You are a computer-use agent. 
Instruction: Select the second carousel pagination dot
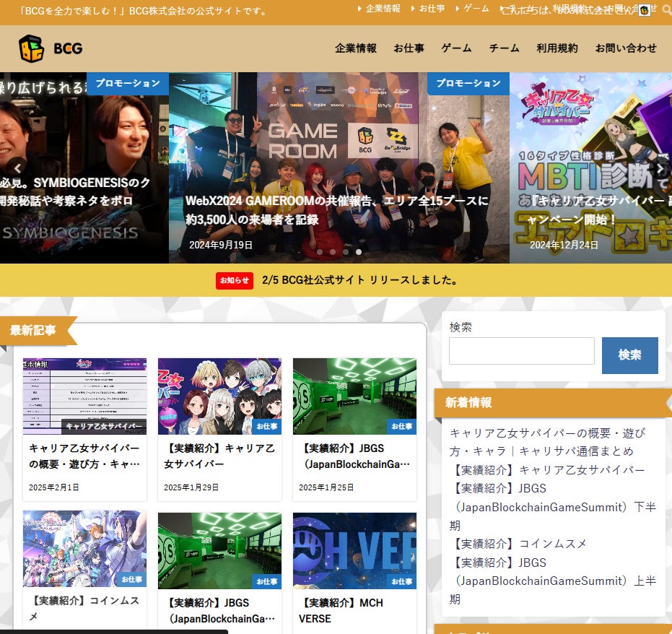point(333,252)
